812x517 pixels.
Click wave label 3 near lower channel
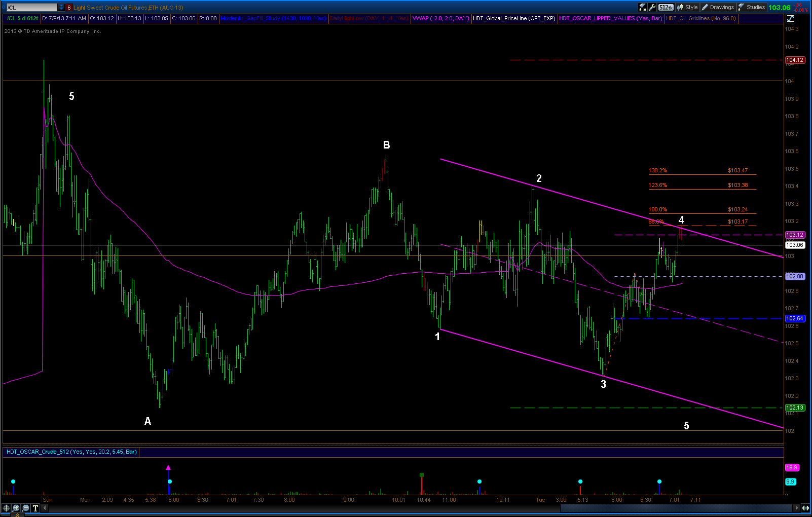click(x=603, y=384)
